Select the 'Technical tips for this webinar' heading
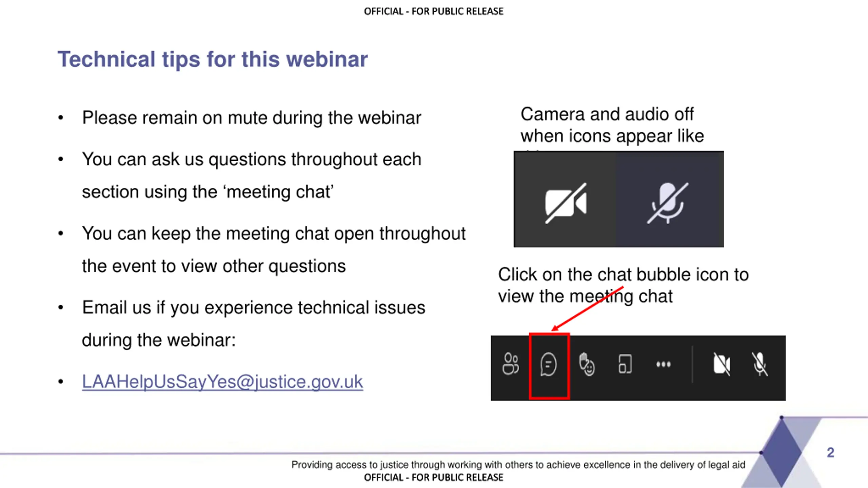 coord(213,59)
